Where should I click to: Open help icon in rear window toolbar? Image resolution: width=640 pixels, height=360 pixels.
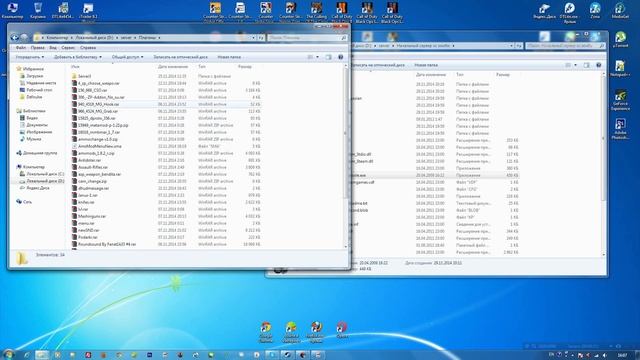pos(599,65)
